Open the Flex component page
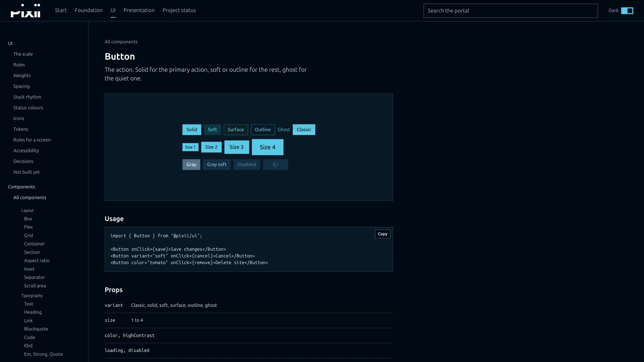This screenshot has height=362, width=644. tap(28, 227)
